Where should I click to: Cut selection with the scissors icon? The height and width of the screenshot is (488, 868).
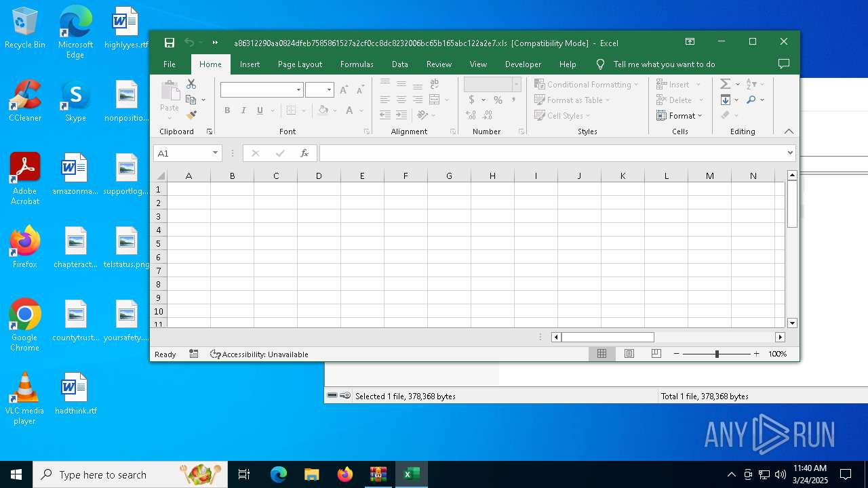click(x=191, y=84)
